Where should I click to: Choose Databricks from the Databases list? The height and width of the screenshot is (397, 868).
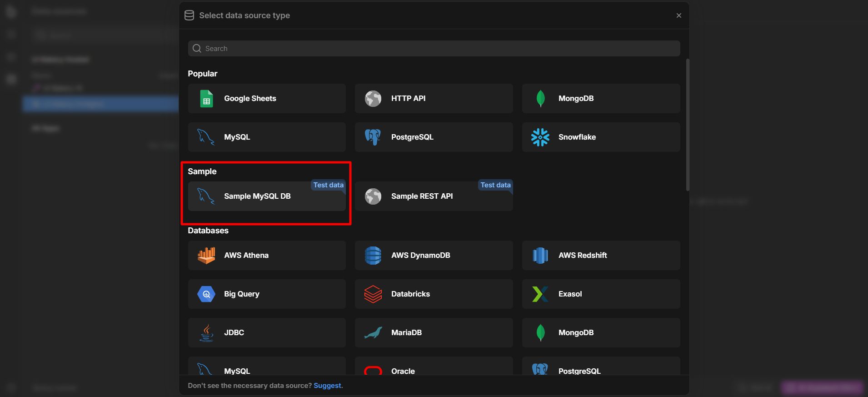click(434, 294)
